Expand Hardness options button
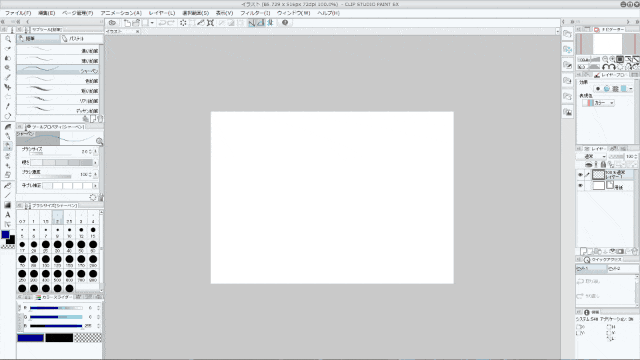 [96, 162]
